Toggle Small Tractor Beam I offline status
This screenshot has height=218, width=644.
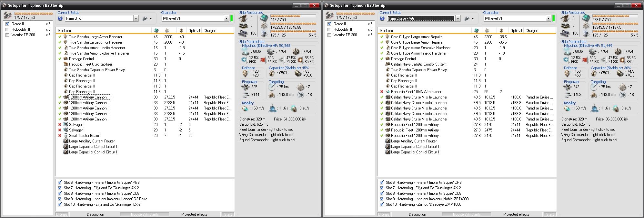pyautogui.click(x=60, y=136)
